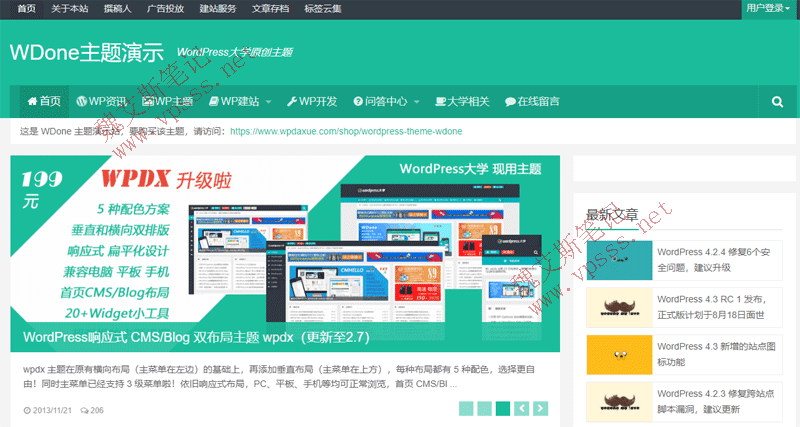Open the wpdaxue.com theme shop link
Image resolution: width=800 pixels, height=427 pixels.
coord(346,131)
